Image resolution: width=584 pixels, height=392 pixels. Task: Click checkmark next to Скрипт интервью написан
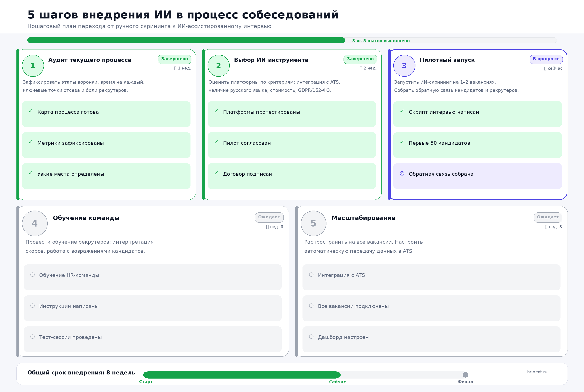(402, 111)
